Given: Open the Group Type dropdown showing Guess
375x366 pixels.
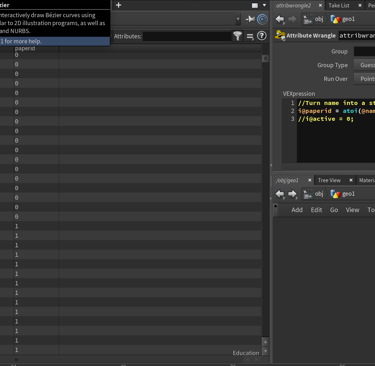Looking at the screenshot, I should click(364, 65).
